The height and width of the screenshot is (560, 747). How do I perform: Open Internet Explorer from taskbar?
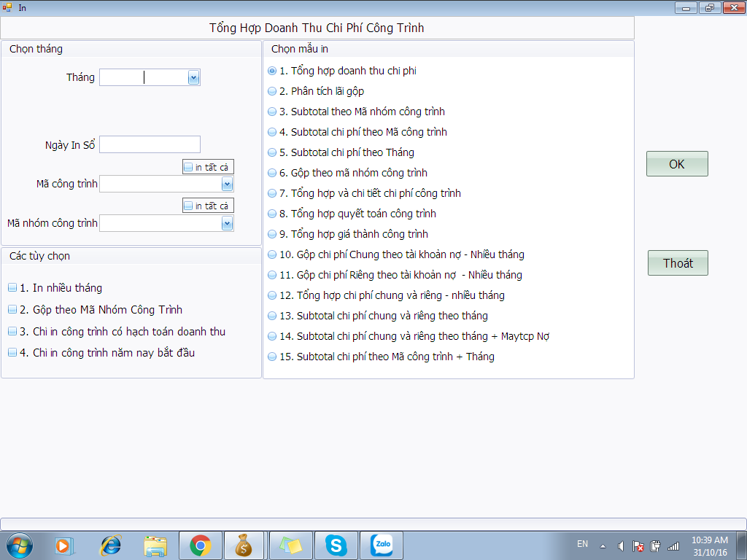tap(111, 545)
